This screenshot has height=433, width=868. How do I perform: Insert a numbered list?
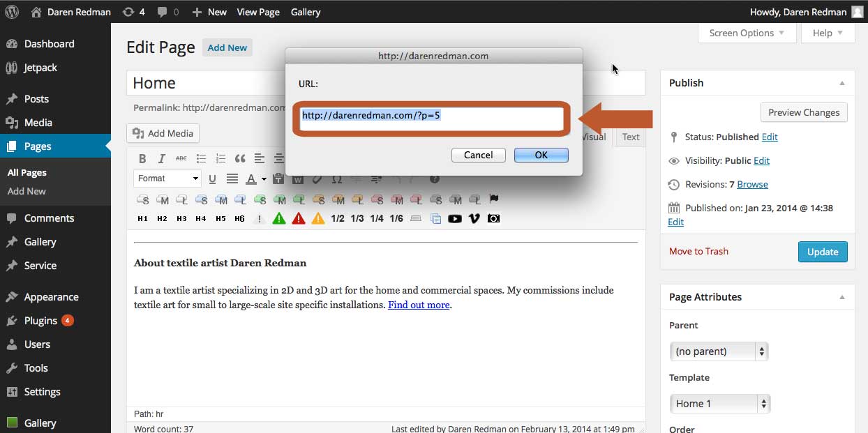(x=220, y=158)
